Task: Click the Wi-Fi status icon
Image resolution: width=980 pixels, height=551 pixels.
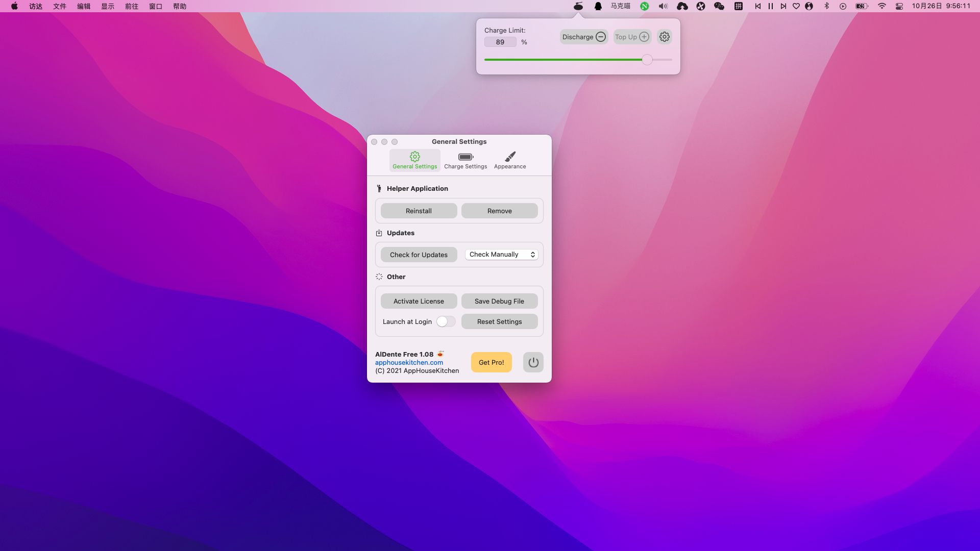Action: pos(881,6)
